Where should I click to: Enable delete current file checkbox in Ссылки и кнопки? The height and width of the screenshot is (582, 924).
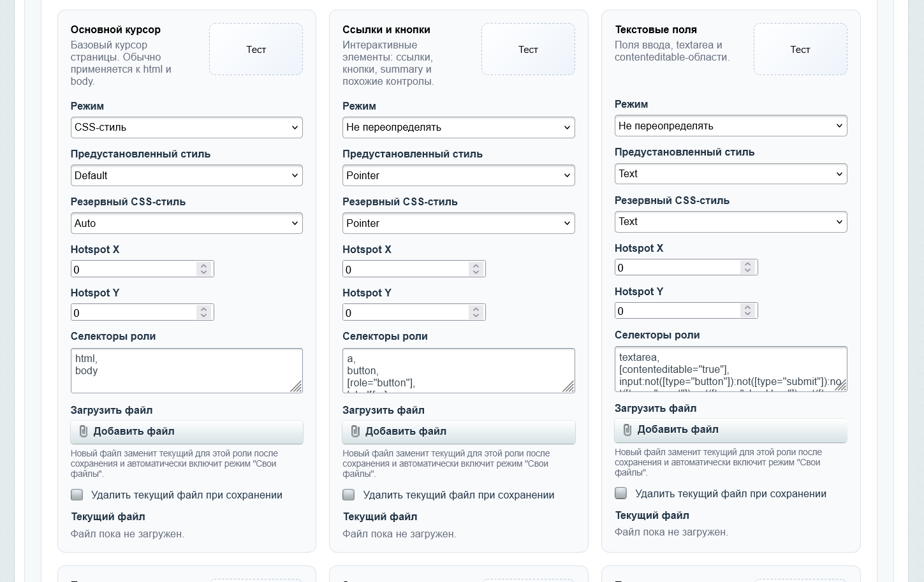tap(349, 495)
